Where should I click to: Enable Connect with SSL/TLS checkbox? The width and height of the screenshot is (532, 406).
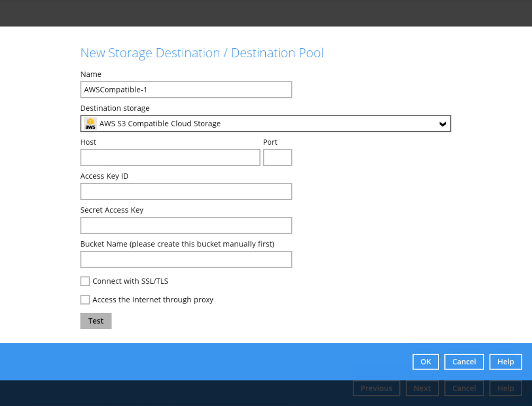[x=85, y=281]
